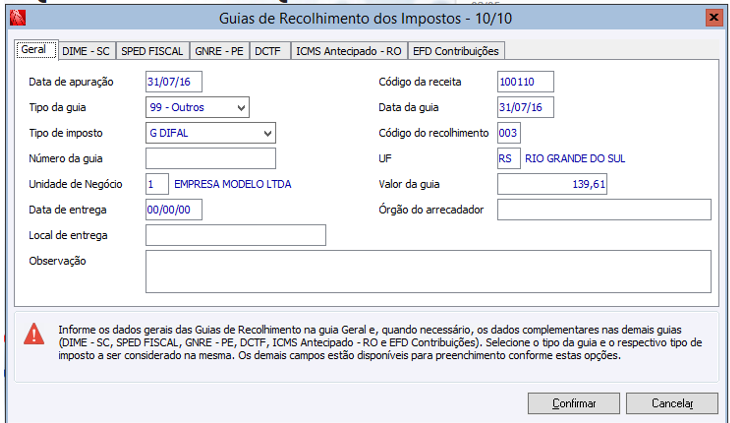Click the Valor da guia field

click(x=552, y=184)
